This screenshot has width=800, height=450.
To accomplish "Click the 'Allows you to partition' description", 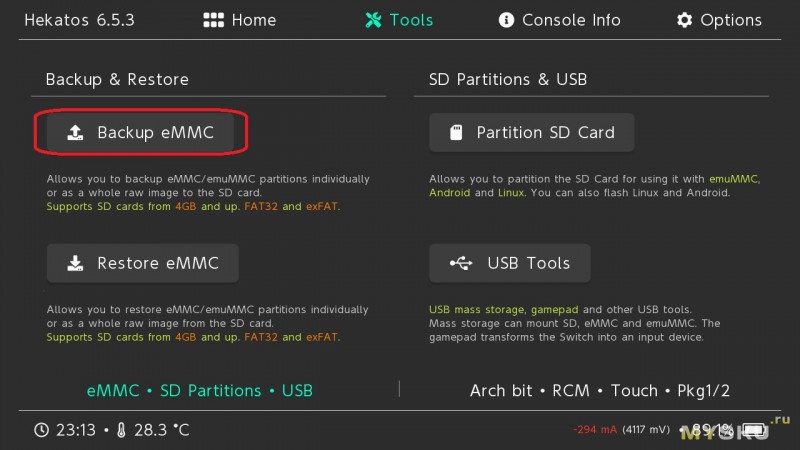I will (x=594, y=186).
